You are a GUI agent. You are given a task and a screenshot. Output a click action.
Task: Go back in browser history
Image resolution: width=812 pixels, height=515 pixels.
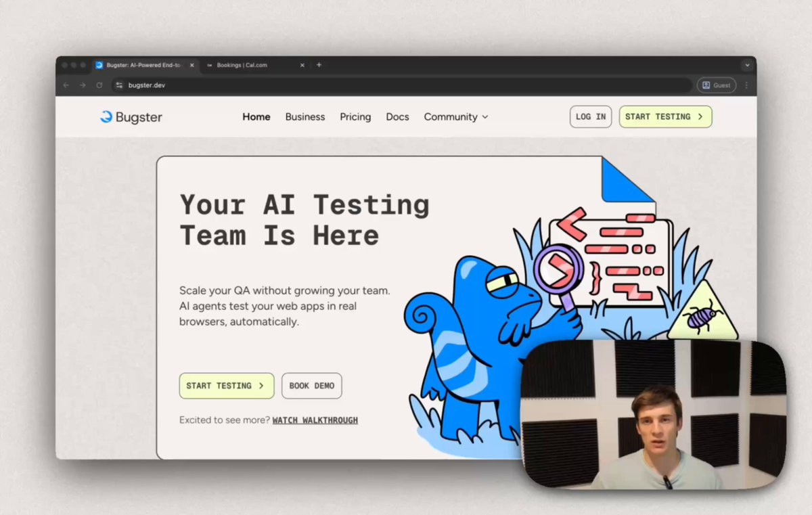(x=66, y=85)
